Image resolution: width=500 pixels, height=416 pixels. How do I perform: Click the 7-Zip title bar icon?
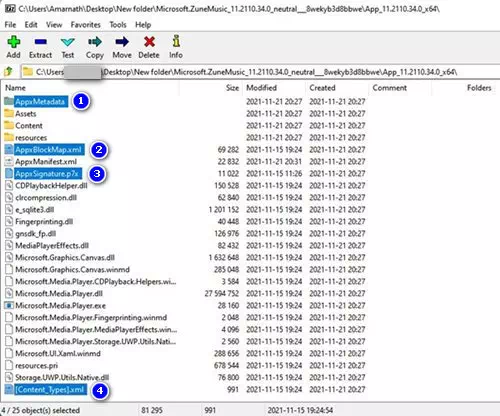[10, 8]
